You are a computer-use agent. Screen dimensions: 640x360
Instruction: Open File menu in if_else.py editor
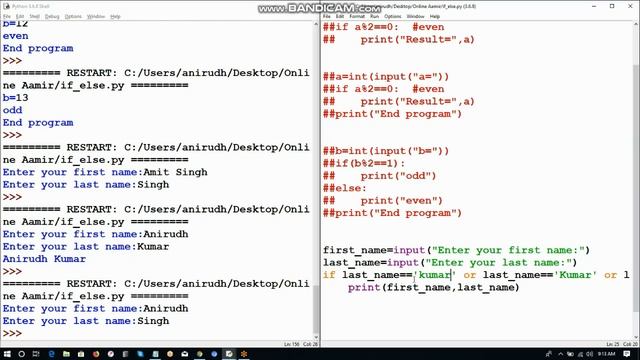click(x=327, y=16)
